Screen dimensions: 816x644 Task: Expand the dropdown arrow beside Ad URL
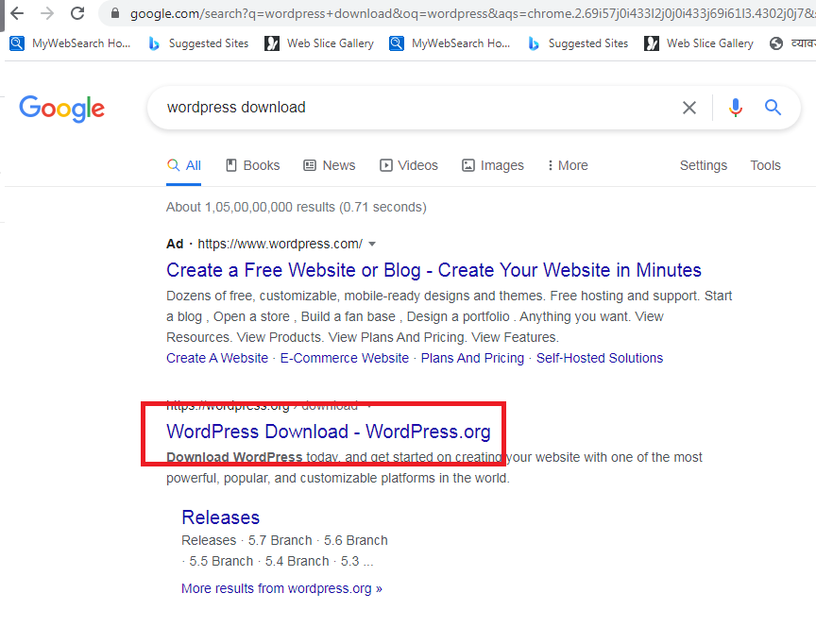[x=372, y=244]
